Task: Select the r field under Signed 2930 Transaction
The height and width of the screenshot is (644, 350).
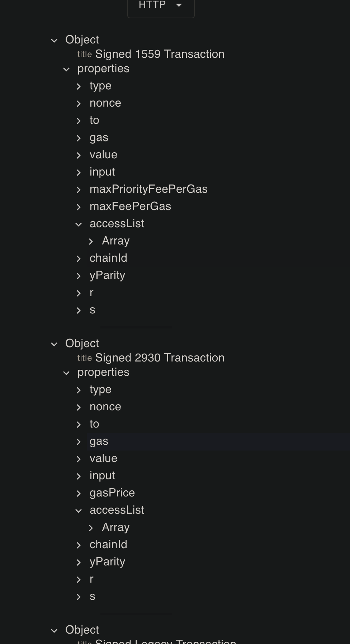Action: point(91,579)
